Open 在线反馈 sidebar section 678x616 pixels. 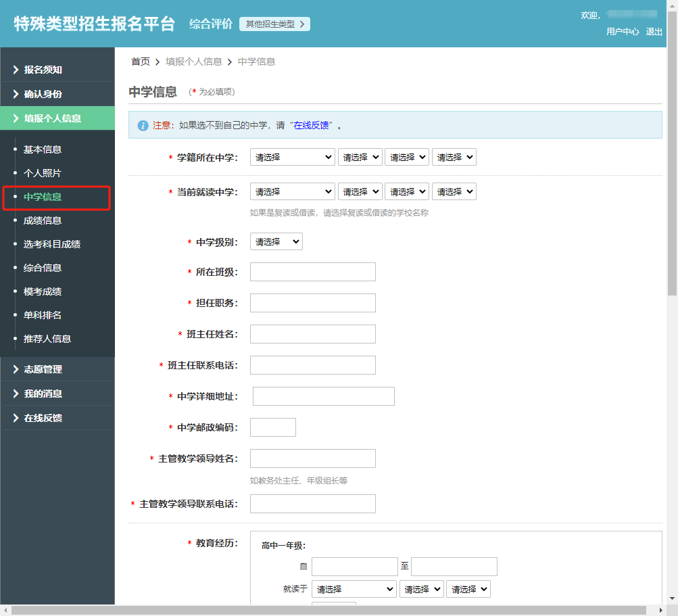coord(57,417)
